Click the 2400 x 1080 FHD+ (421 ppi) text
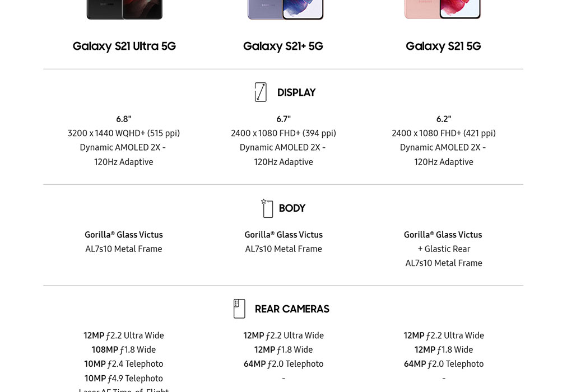Viewport: 567px width, 392px height. tap(444, 133)
